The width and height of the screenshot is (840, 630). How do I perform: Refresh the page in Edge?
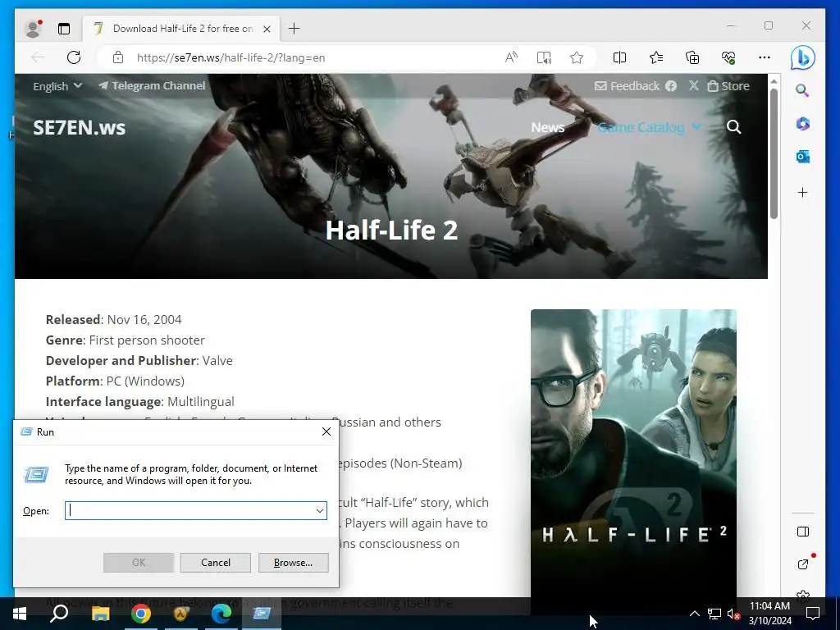click(x=74, y=57)
